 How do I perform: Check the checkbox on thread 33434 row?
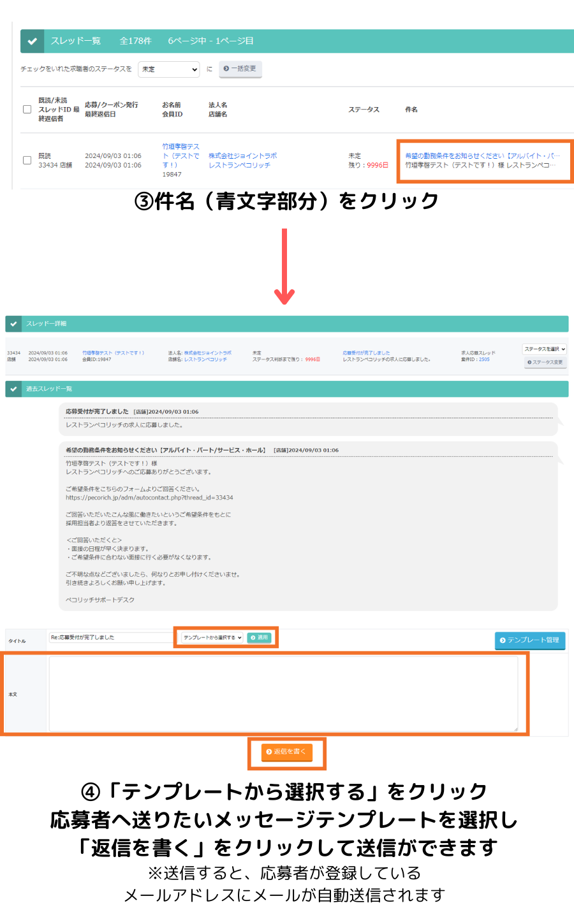(26, 159)
